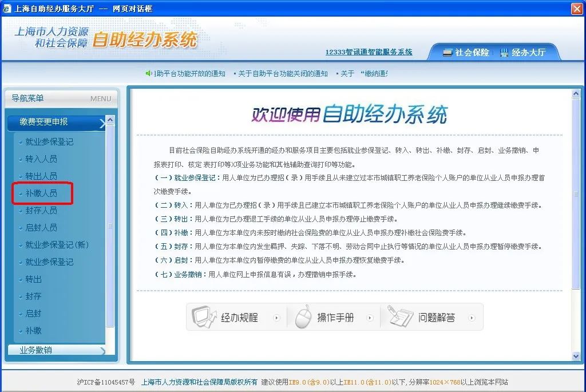Click arrow next to 问题解答
The image size is (586, 392).
click(472, 318)
